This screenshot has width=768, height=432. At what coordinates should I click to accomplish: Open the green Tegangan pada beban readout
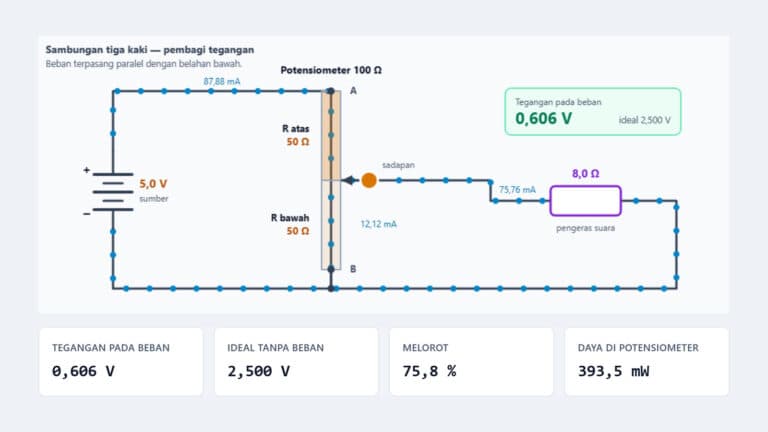click(593, 112)
